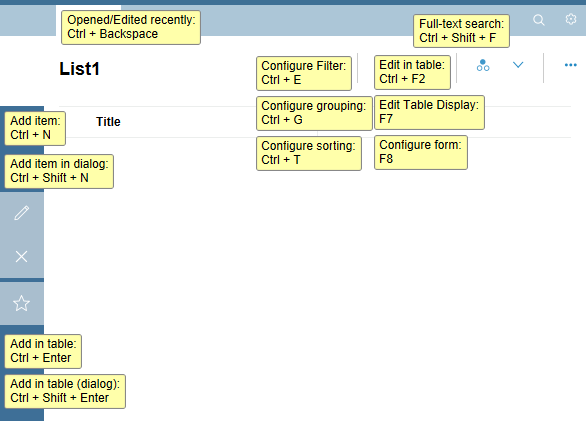Click the Add item in dialog tooltip

tap(59, 171)
